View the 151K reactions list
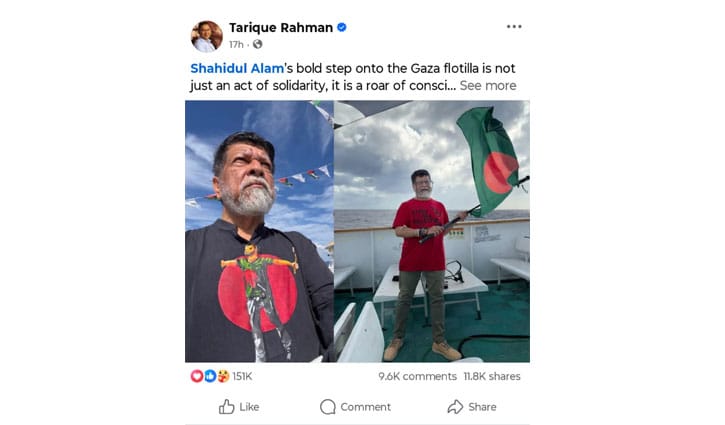The height and width of the screenshot is (425, 725). (242, 376)
